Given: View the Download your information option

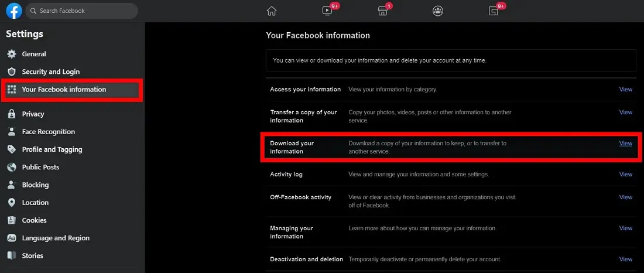Looking at the screenshot, I should [x=626, y=143].
